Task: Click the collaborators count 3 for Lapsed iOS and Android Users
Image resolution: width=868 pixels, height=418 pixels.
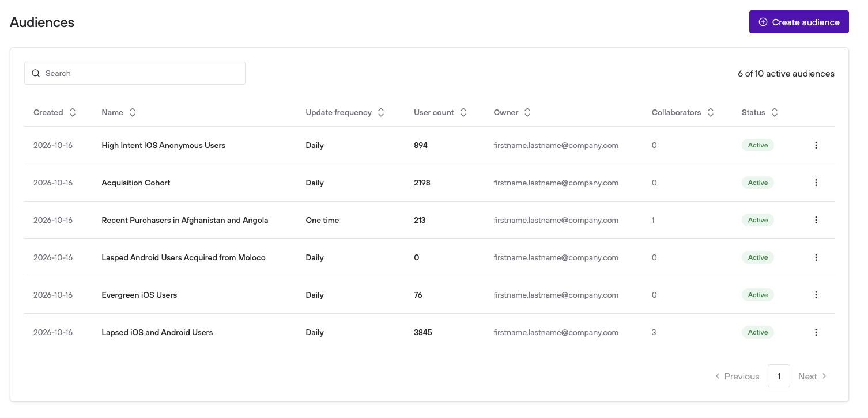Action: click(654, 332)
